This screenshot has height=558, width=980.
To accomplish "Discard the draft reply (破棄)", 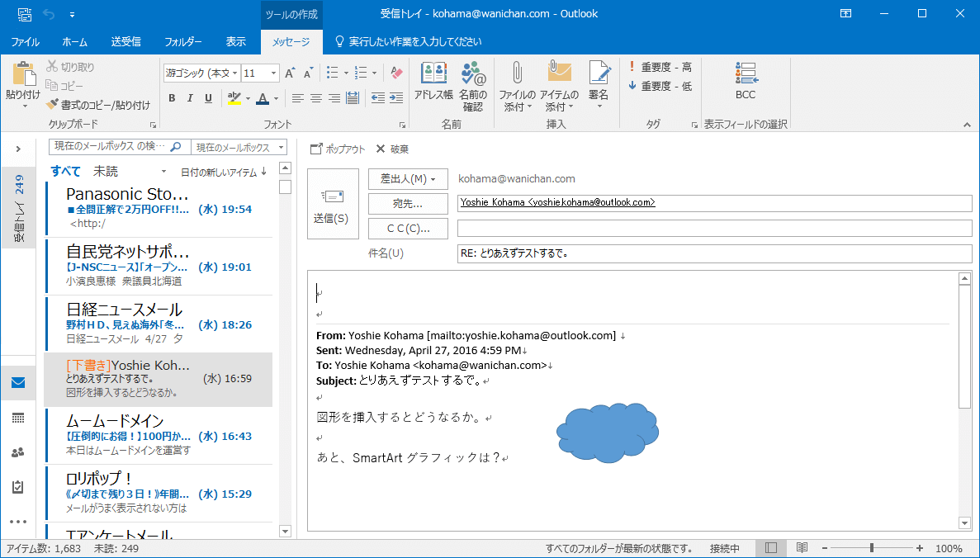I will [392, 149].
